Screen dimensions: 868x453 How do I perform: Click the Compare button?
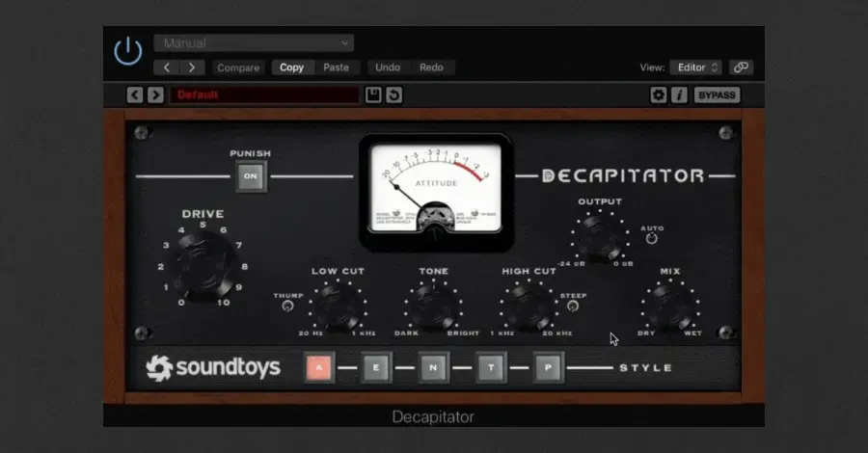238,67
